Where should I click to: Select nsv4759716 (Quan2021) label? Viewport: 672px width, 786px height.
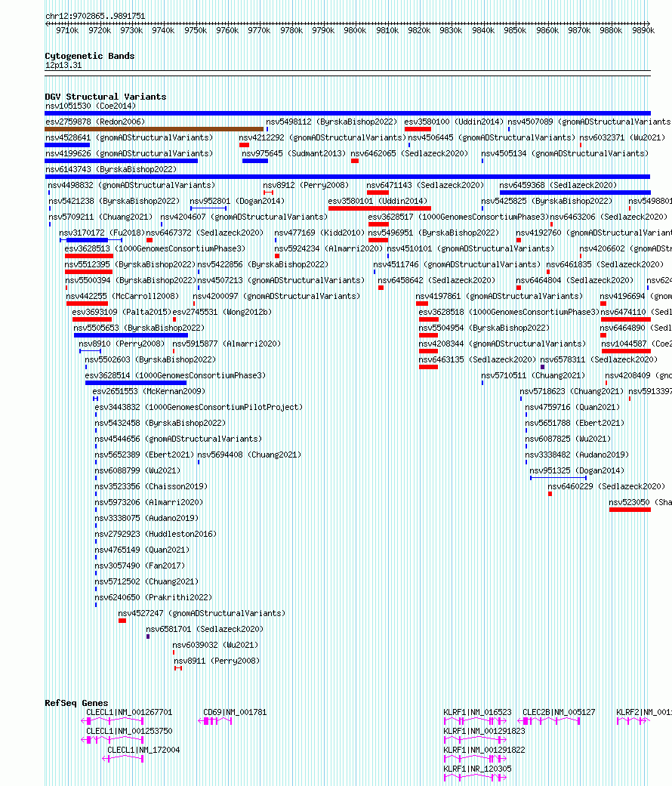572,408
